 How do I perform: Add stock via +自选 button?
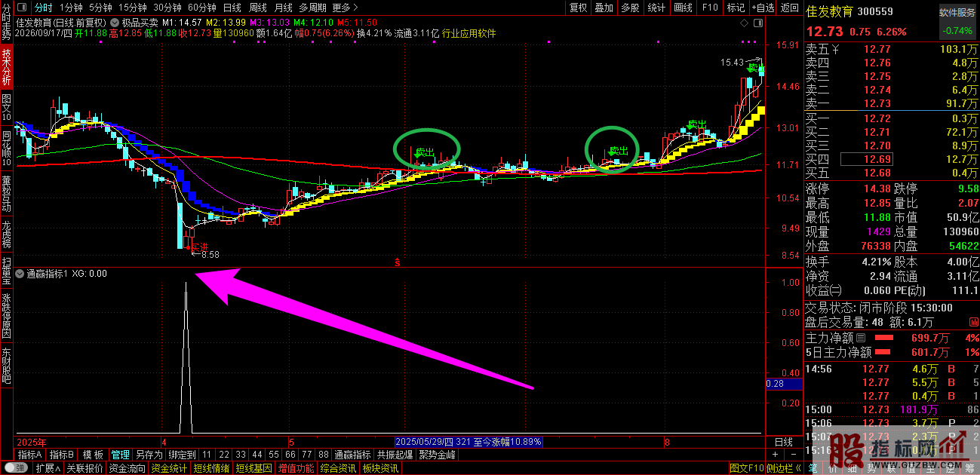click(762, 8)
